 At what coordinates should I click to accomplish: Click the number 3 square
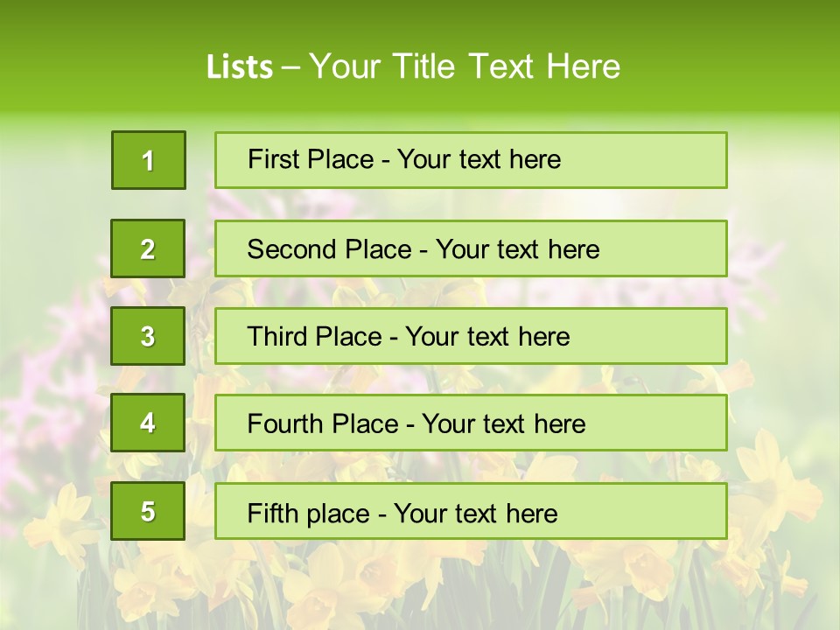click(148, 336)
